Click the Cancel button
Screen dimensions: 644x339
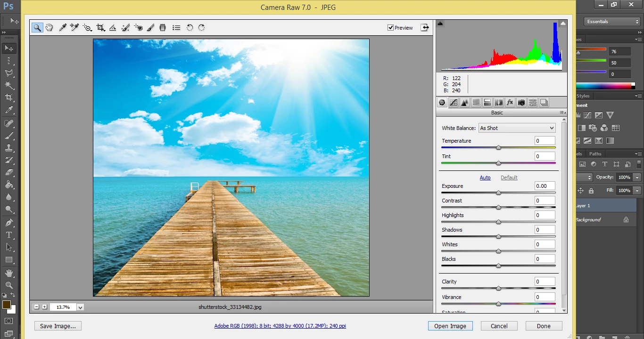pyautogui.click(x=499, y=326)
